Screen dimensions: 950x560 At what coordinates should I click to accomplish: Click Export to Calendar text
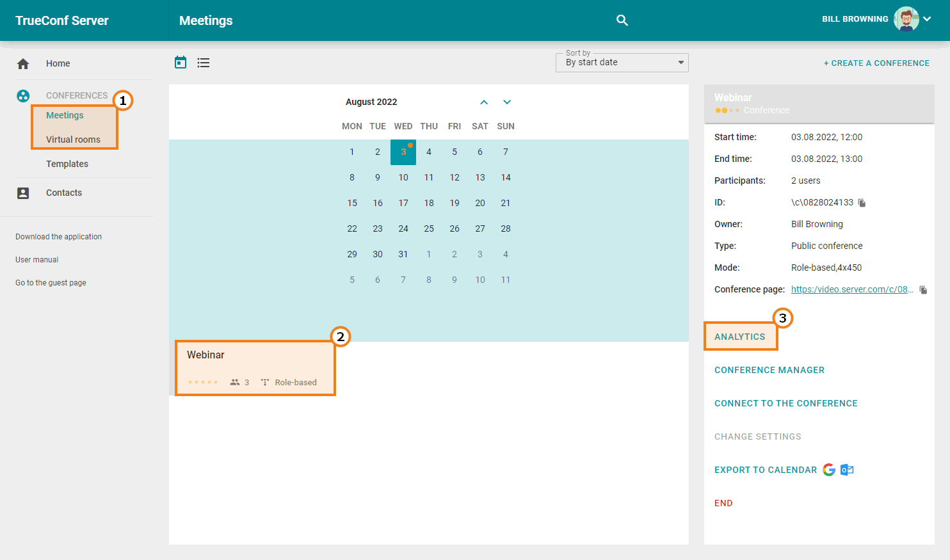(766, 470)
